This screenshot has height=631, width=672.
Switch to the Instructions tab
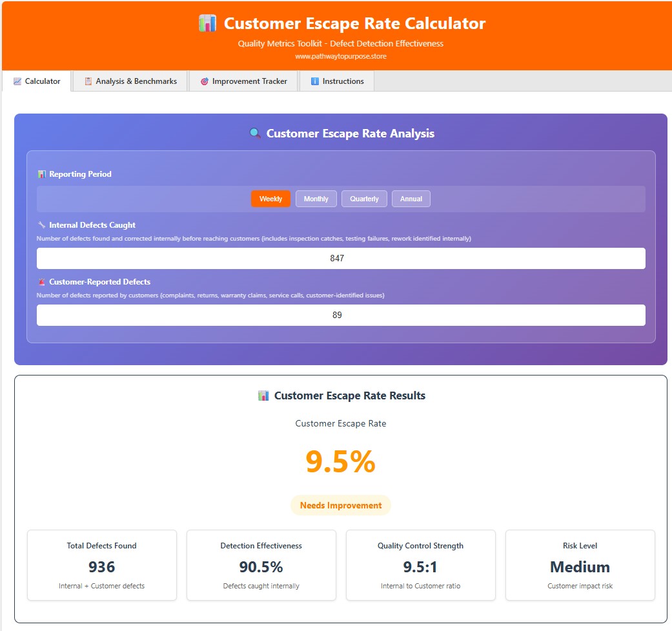click(x=336, y=81)
